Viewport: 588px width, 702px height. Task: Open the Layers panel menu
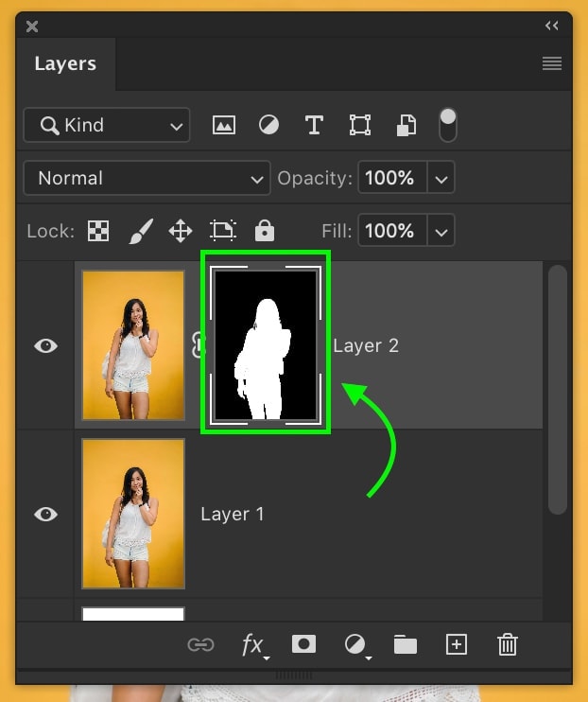[x=552, y=63]
